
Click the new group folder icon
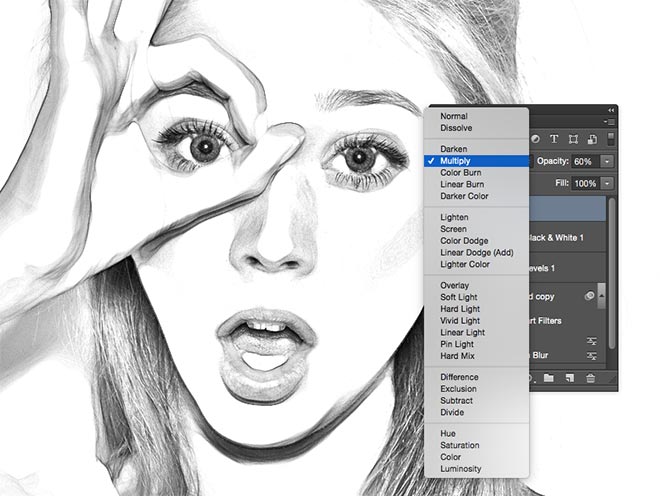click(x=549, y=378)
